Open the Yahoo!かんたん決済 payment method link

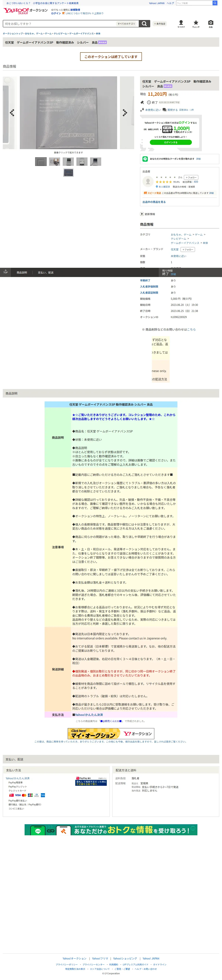pos(18,778)
